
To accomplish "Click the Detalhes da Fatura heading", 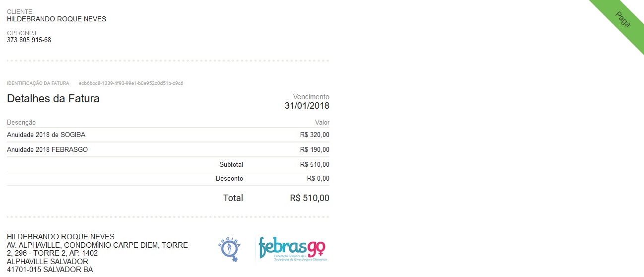I will point(53,99).
